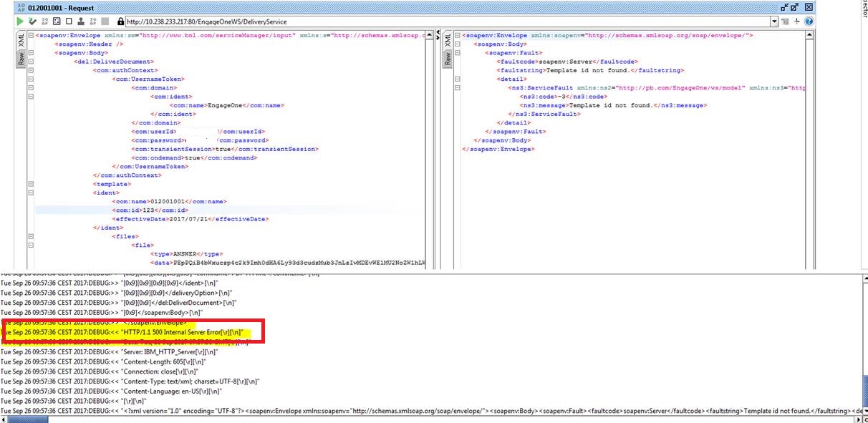
Task: Click the lock icon beside the endpoint URL
Action: [x=120, y=21]
